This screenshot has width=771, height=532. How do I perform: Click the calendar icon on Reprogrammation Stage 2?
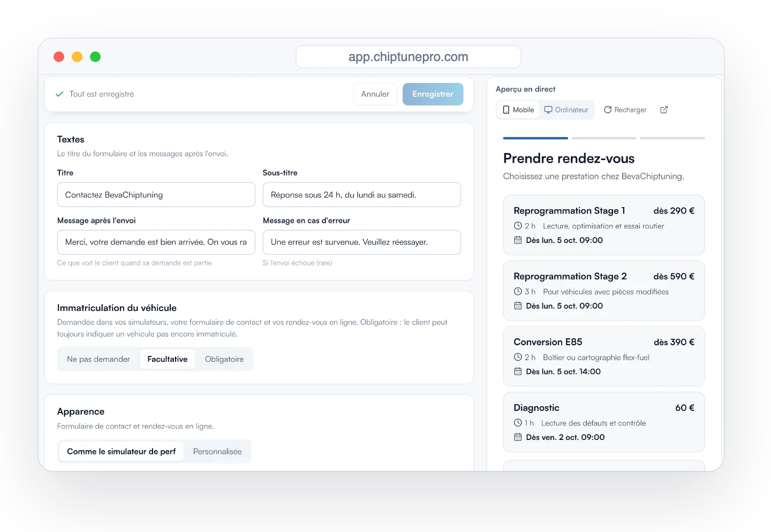click(518, 306)
